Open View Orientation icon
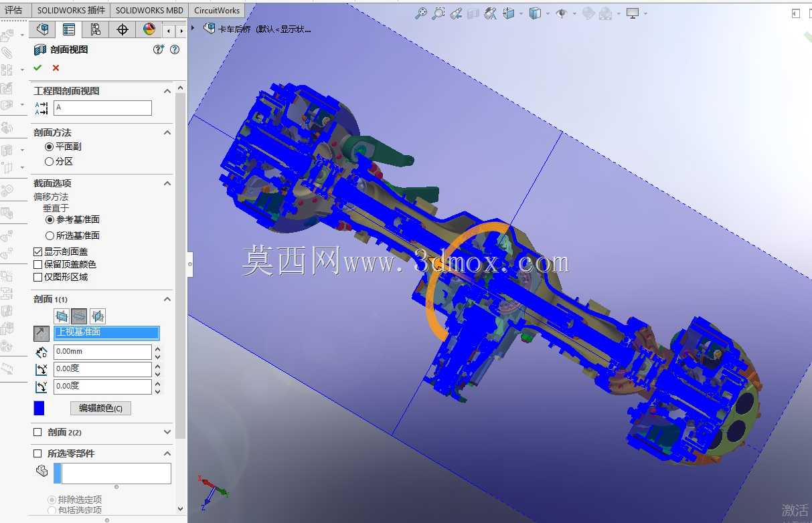This screenshot has height=523, width=812. pos(508,13)
